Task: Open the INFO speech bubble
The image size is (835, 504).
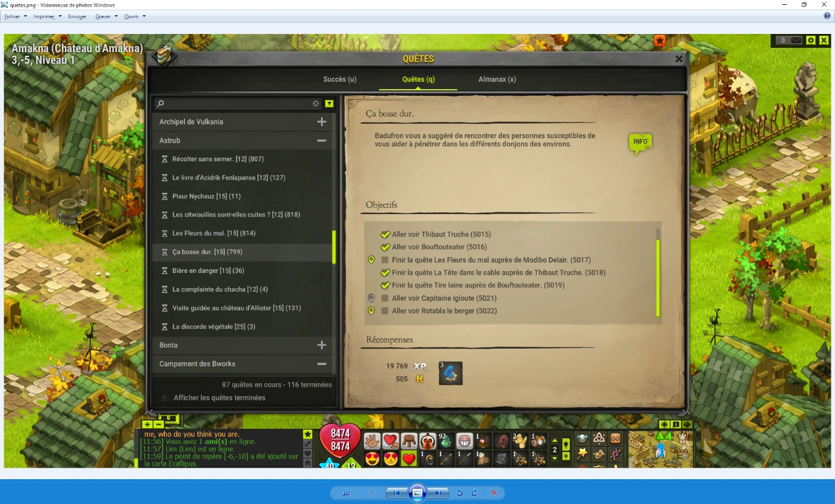Action: 640,143
